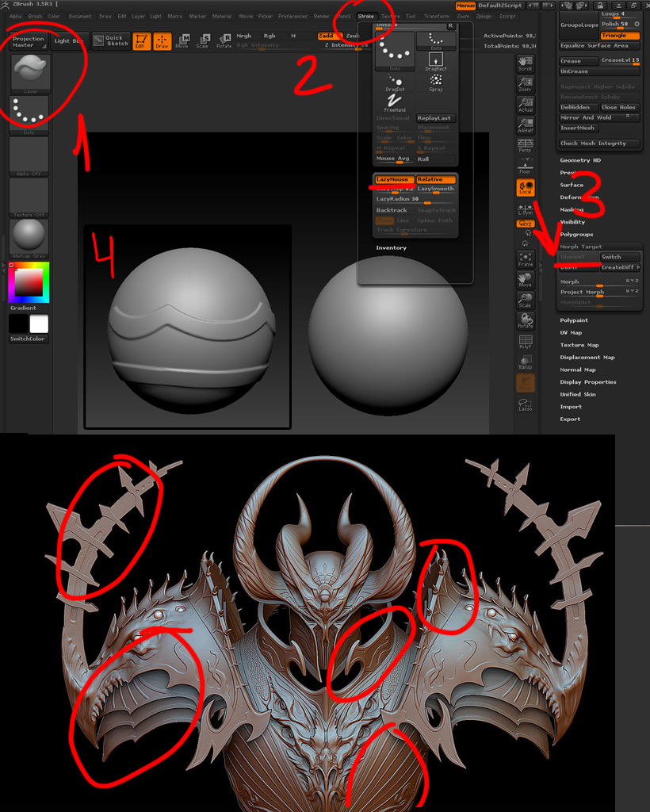Click the Transp transparency icon
This screenshot has height=812, width=650.
click(526, 362)
